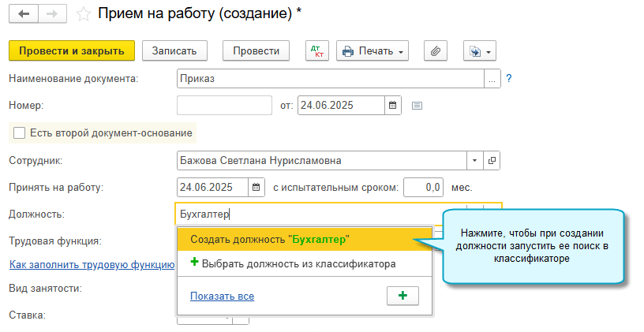
Task: Click the forward navigation arrow
Action: point(51,13)
